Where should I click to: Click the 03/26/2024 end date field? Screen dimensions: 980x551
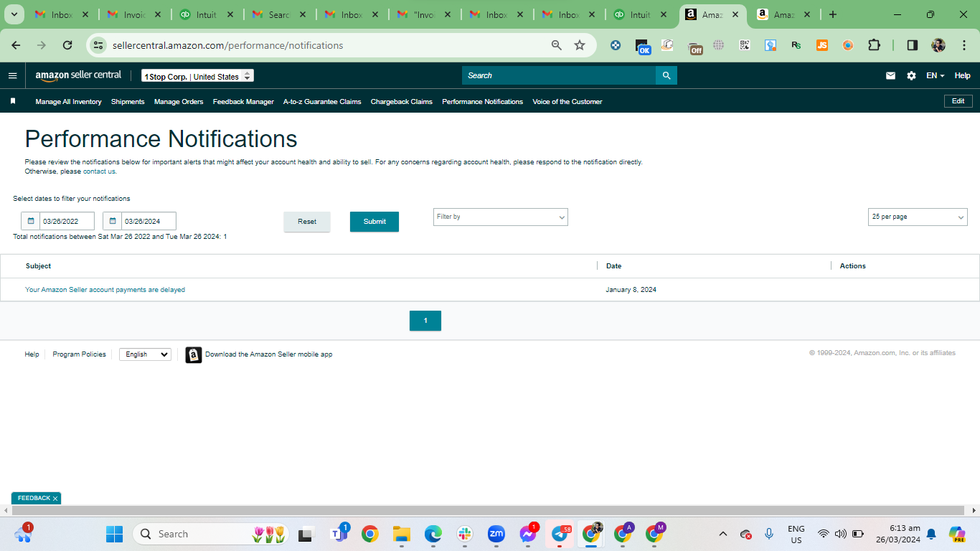[x=149, y=221]
